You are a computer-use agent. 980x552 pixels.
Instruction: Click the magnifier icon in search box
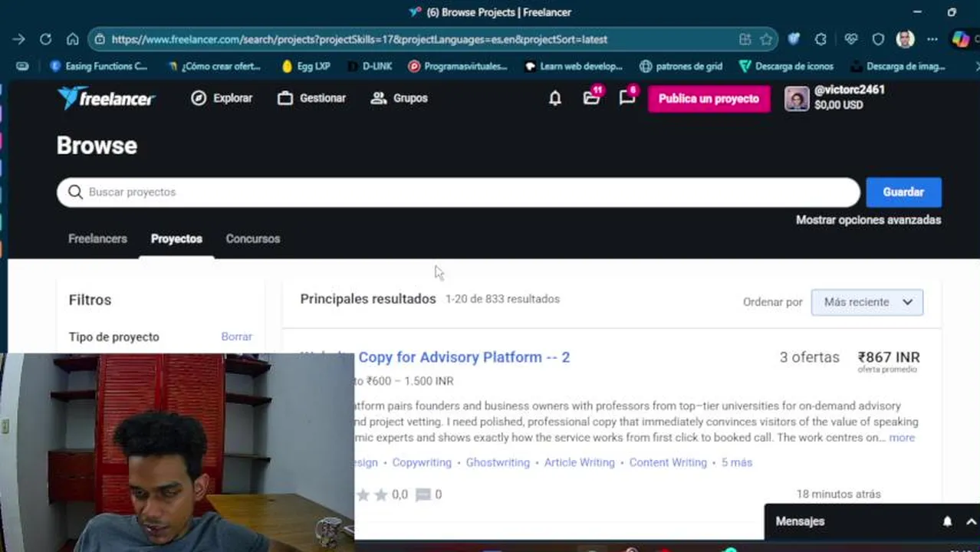click(x=75, y=192)
